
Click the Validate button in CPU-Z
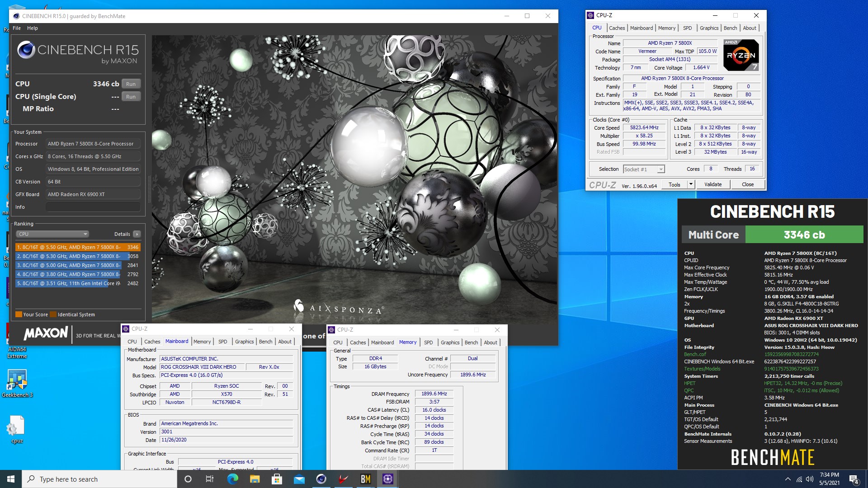(713, 184)
